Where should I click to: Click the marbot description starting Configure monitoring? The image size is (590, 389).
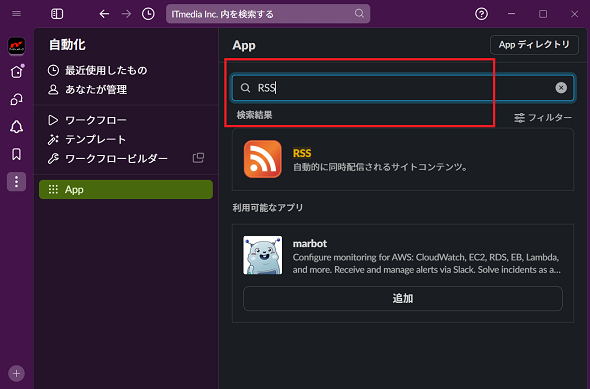tap(426, 263)
